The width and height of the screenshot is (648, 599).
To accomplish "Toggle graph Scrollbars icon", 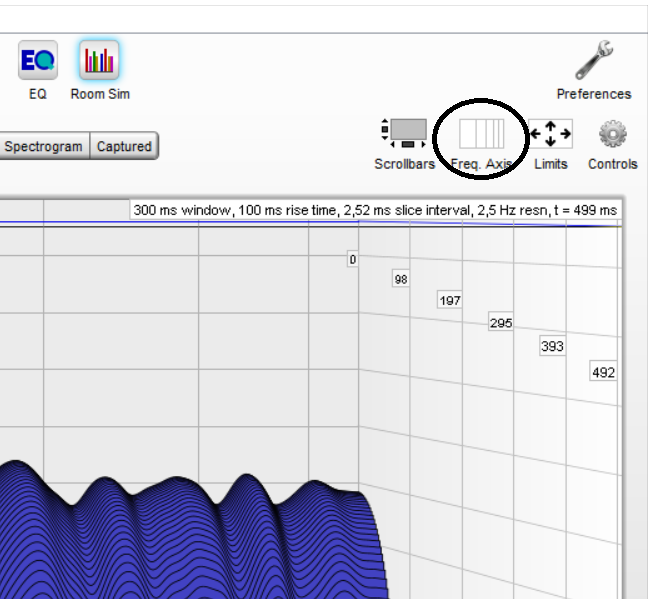I will click(x=404, y=134).
